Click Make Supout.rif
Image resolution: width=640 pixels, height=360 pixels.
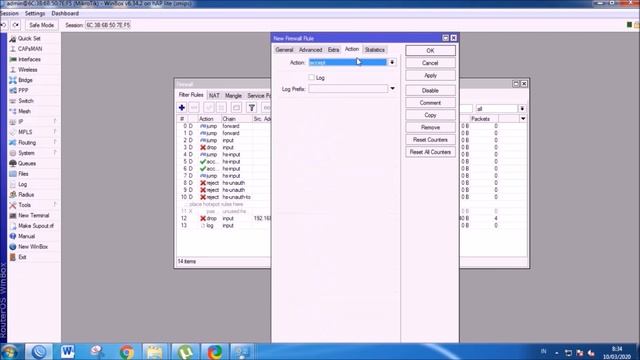pos(36,226)
